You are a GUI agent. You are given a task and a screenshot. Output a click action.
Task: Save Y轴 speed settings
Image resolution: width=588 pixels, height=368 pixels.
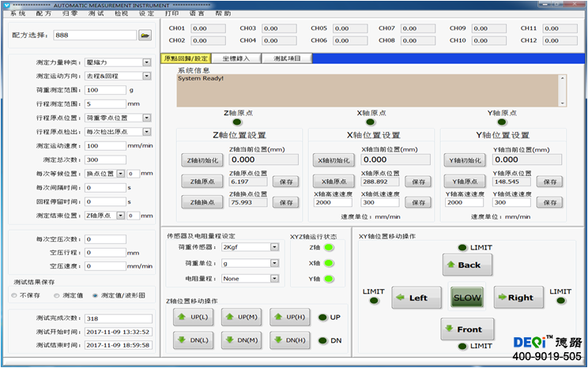550,203
